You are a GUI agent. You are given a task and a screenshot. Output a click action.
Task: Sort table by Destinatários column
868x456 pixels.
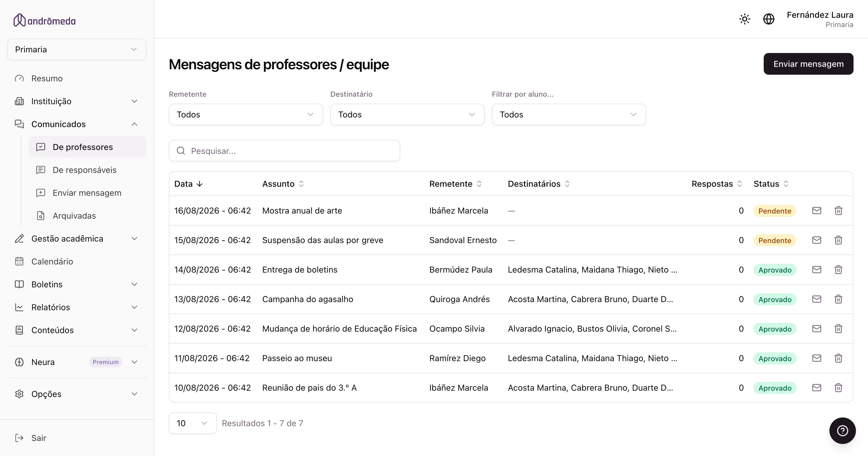[539, 184]
